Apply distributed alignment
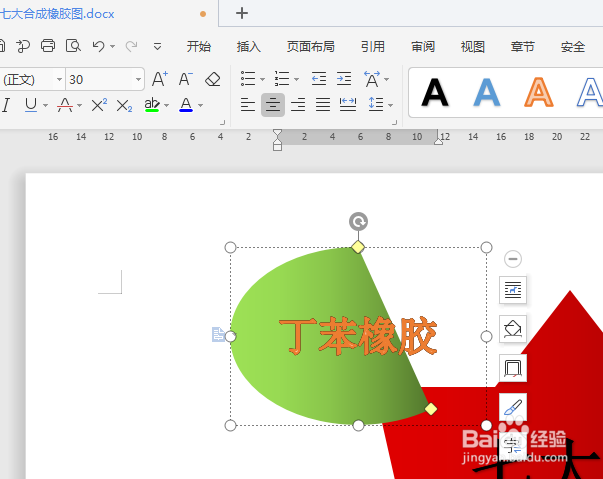Screen dimensions: 603x479 click(348, 104)
